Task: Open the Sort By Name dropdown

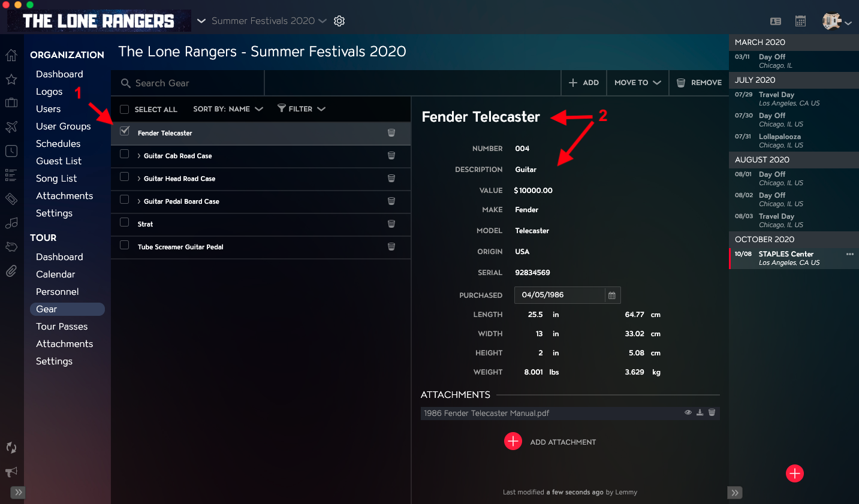Action: pyautogui.click(x=228, y=109)
